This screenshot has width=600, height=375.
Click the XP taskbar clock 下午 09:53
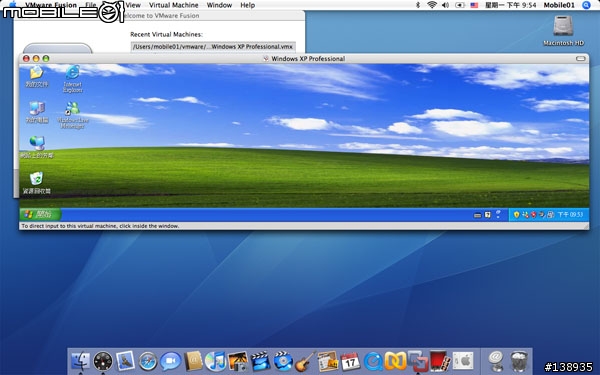[570, 215]
